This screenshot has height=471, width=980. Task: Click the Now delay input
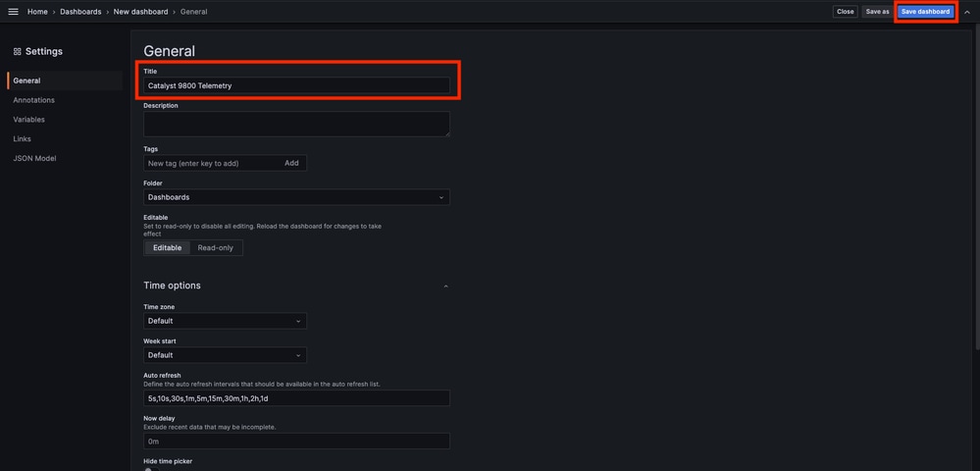(x=296, y=441)
